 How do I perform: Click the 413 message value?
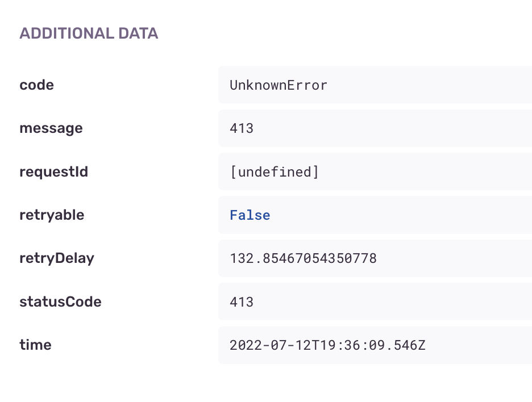pyautogui.click(x=241, y=128)
